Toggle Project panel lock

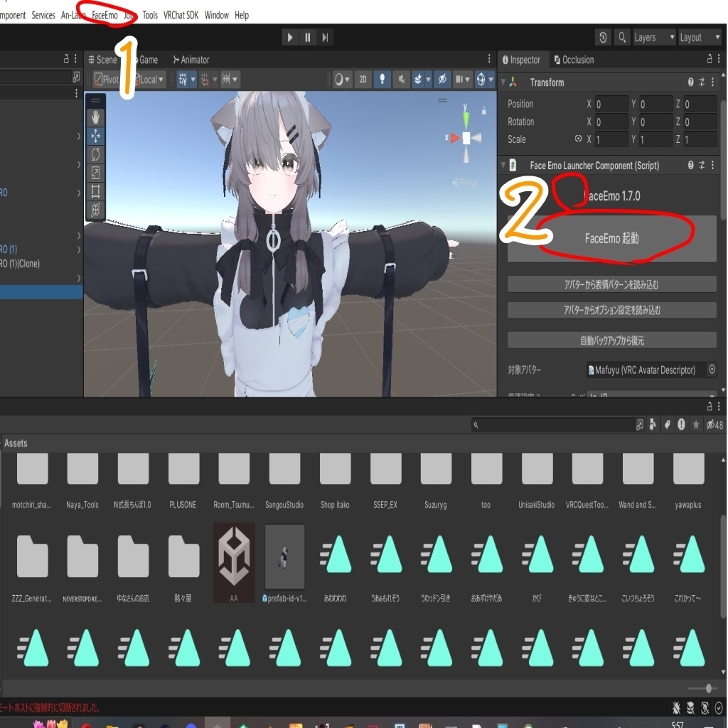709,406
